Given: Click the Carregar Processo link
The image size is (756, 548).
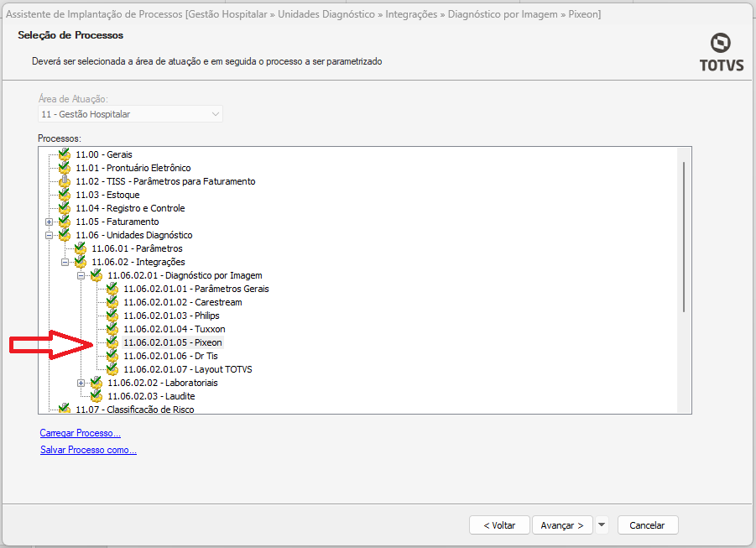Looking at the screenshot, I should click(x=81, y=433).
